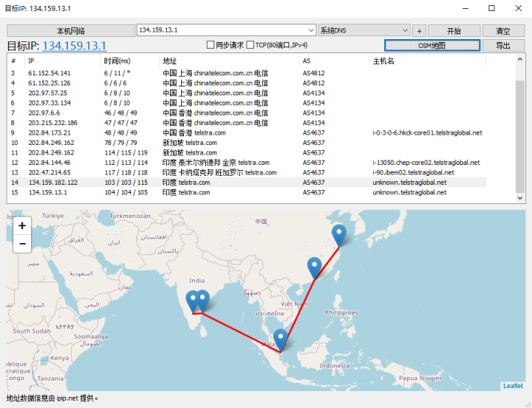Screen dimensions: 532x408
Task: Click the Singapore map marker
Action: tap(280, 339)
